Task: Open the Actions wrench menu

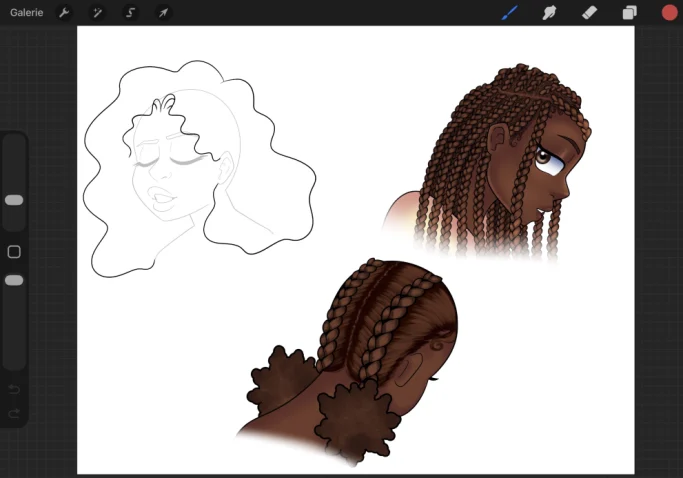Action: (64, 13)
